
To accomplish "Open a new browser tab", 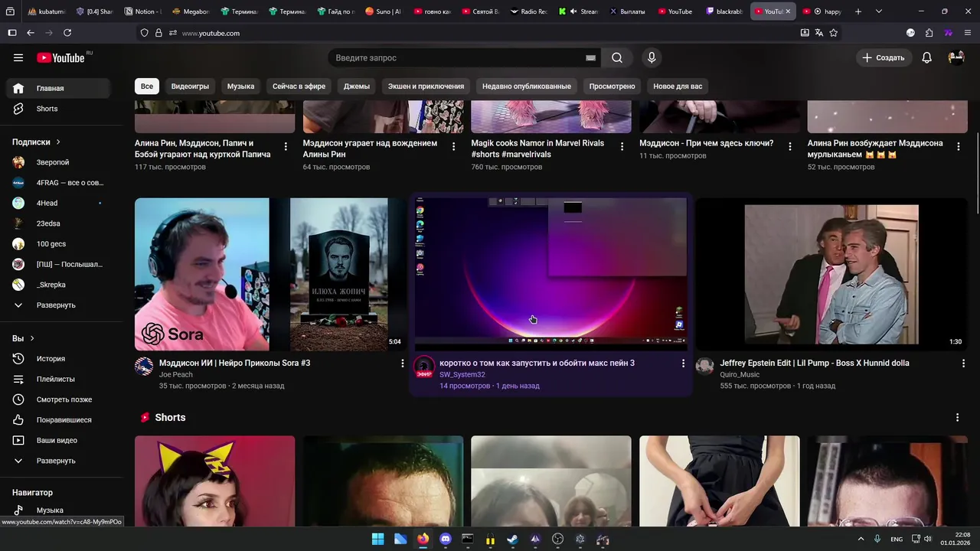I will pyautogui.click(x=857, y=11).
